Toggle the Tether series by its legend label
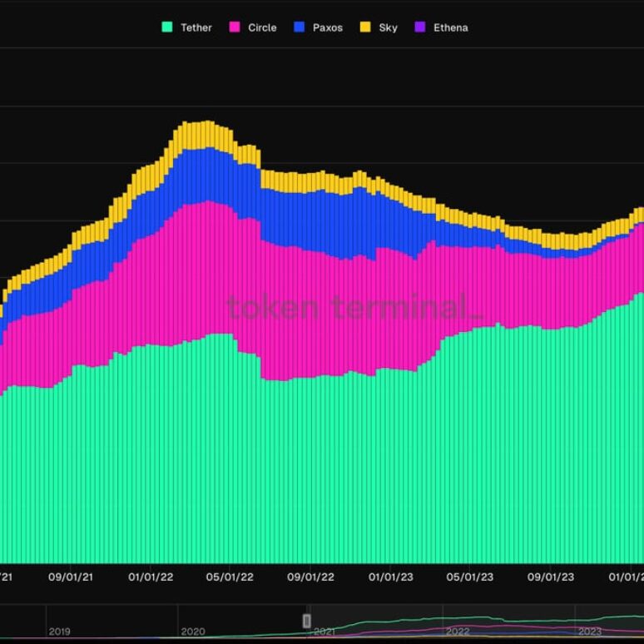Image resolution: width=644 pixels, height=644 pixels. coord(196,27)
